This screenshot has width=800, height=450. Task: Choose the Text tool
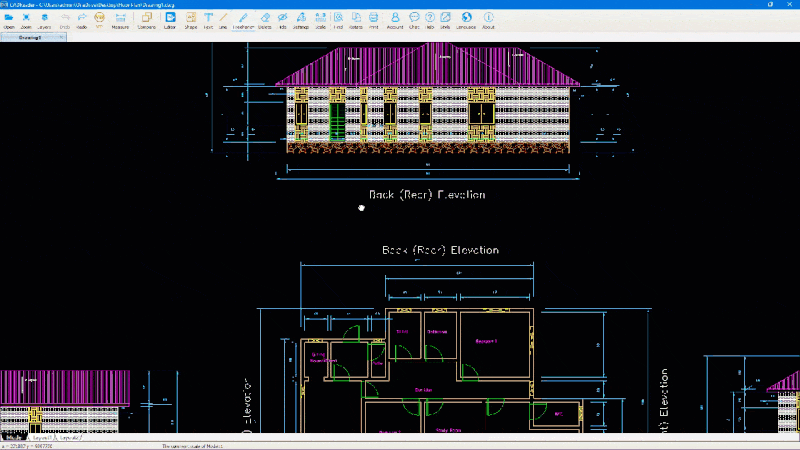[x=208, y=19]
